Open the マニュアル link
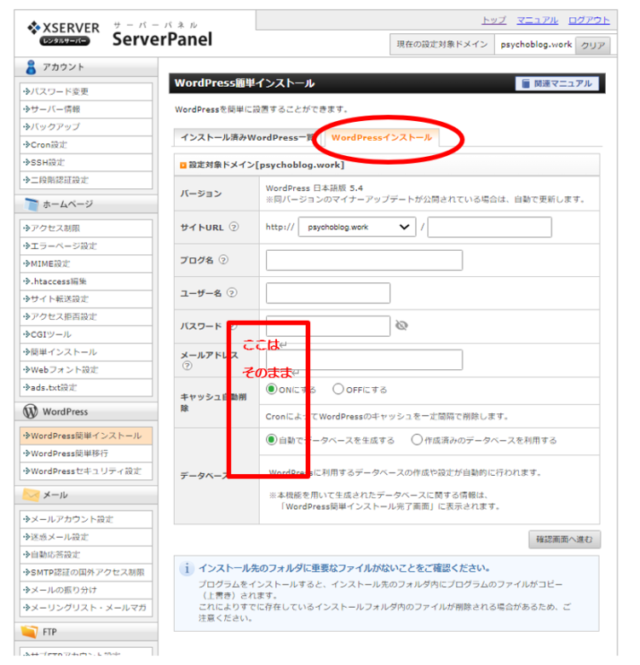 point(537,20)
